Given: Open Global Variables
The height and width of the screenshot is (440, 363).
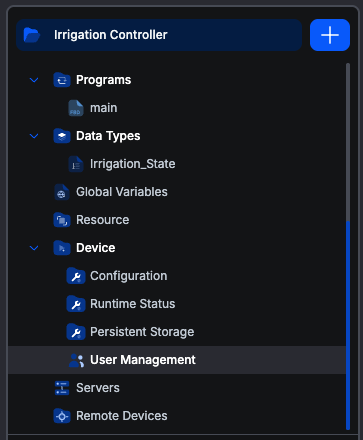Looking at the screenshot, I should point(122,192).
